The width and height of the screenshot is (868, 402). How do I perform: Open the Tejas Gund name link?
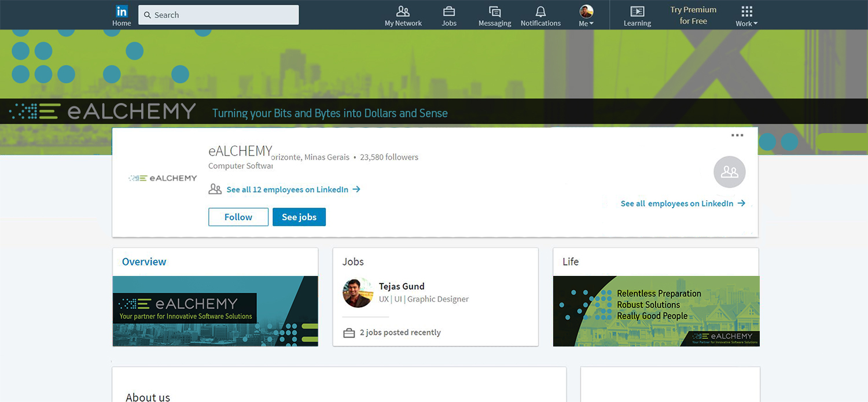(402, 286)
